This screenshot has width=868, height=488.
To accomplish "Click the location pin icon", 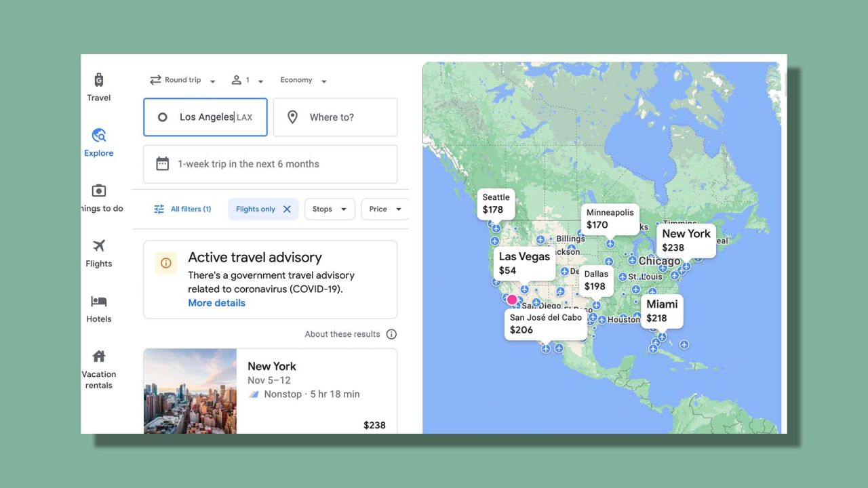I will tap(292, 117).
